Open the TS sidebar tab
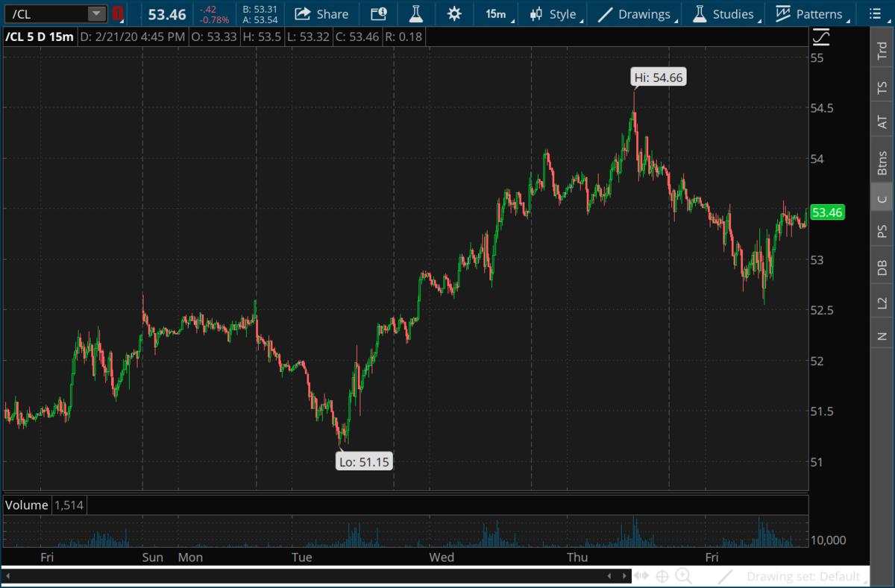895x588 pixels. point(882,89)
